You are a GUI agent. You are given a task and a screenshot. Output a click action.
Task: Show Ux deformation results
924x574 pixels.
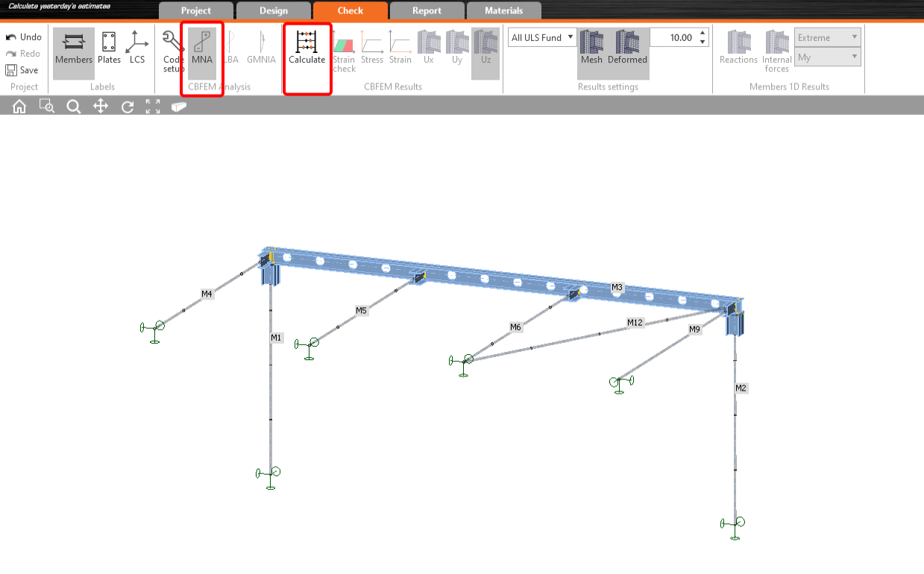pyautogui.click(x=429, y=48)
